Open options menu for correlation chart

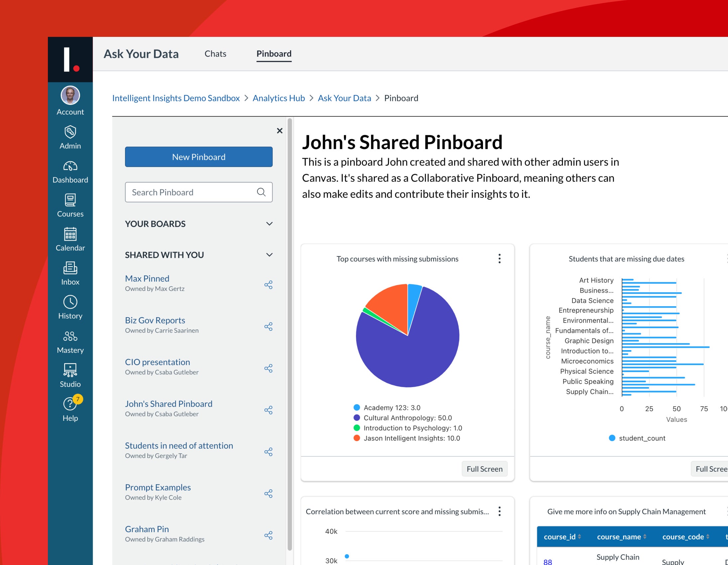[x=499, y=512]
